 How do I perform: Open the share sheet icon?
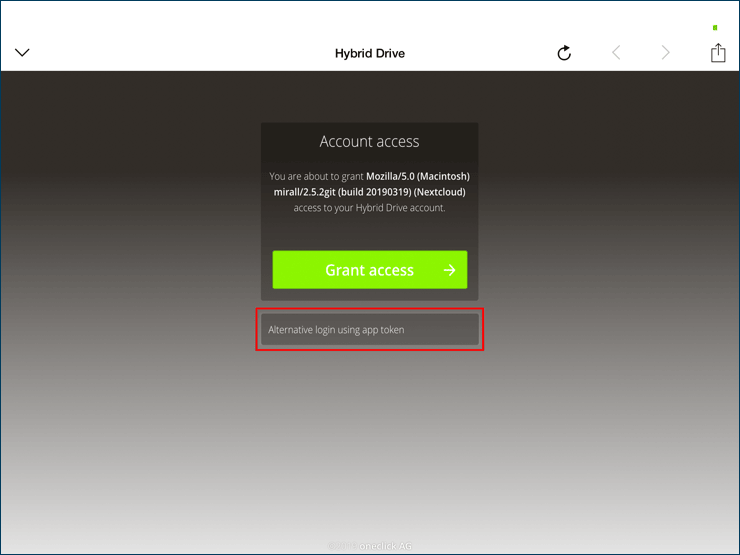click(718, 53)
